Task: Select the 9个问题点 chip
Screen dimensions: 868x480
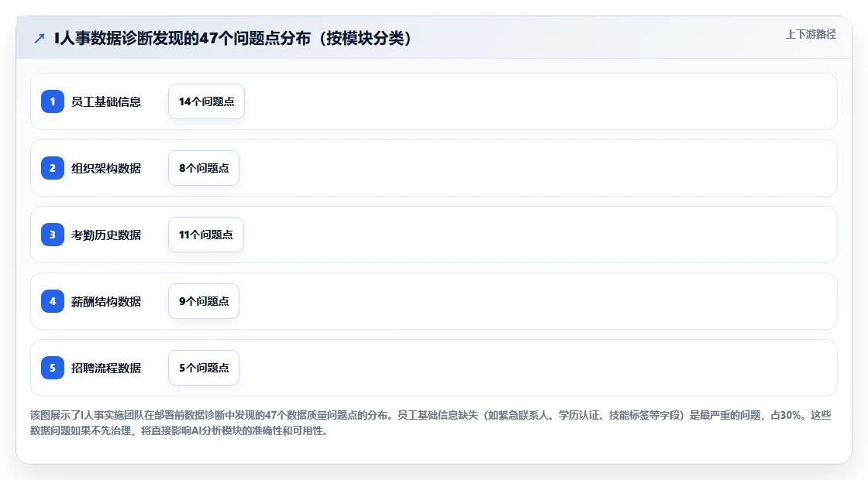Action: tap(204, 301)
